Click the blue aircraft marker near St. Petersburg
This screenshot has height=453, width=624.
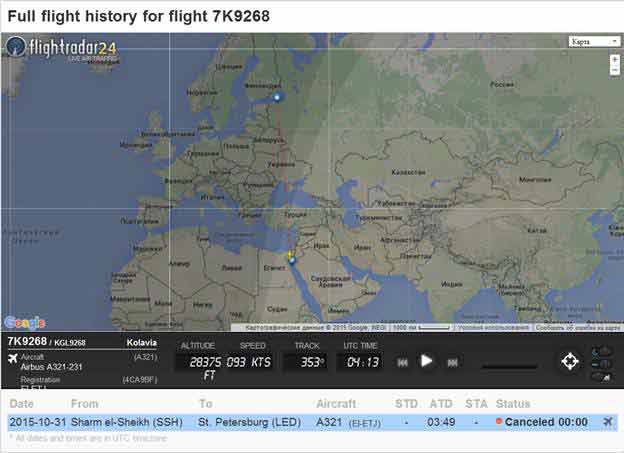tap(278, 97)
